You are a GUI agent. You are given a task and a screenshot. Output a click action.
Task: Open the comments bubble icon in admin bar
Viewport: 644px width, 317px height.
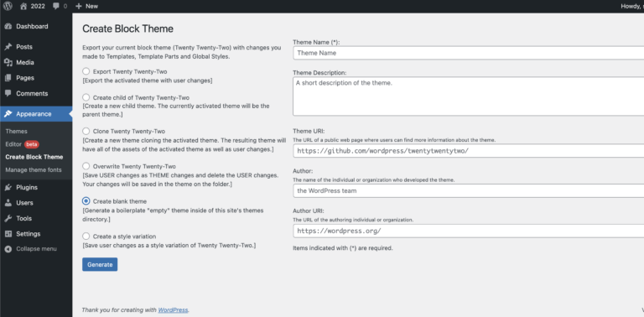56,6
